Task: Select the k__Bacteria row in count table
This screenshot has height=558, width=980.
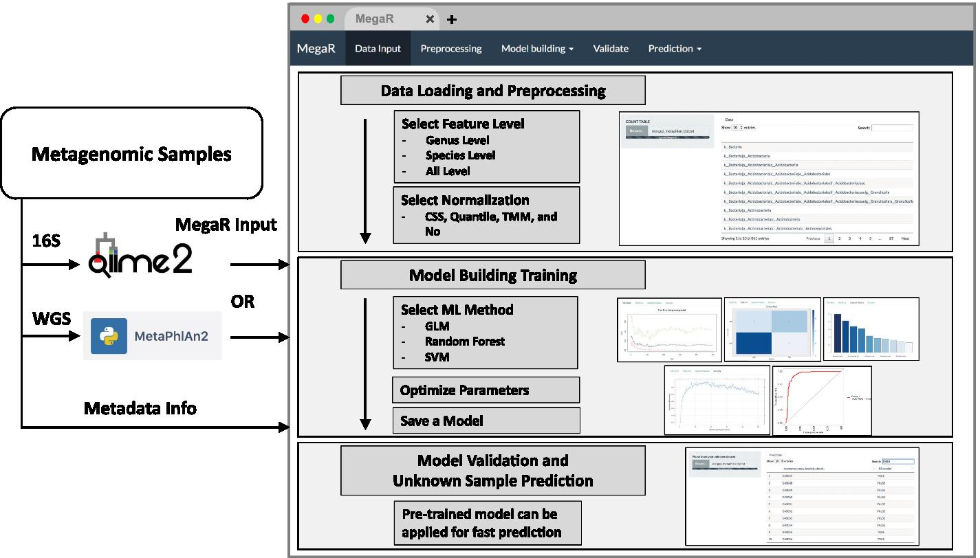Action: [817, 147]
